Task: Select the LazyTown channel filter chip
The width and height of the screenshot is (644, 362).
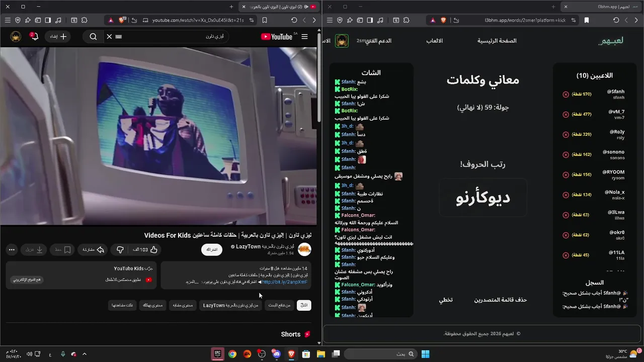Action: (x=230, y=305)
